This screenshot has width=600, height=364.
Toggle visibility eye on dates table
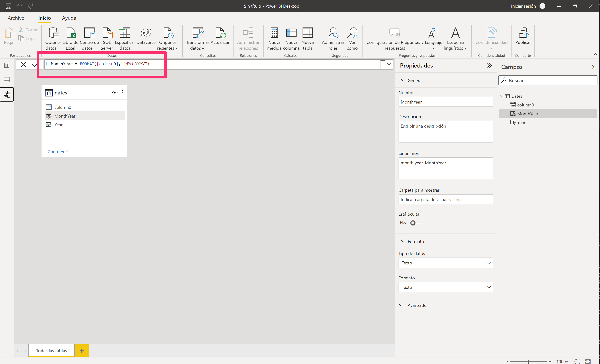pos(115,93)
